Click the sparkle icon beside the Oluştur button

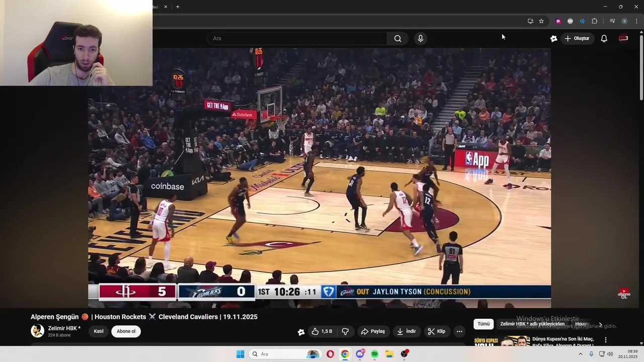pos(553,38)
